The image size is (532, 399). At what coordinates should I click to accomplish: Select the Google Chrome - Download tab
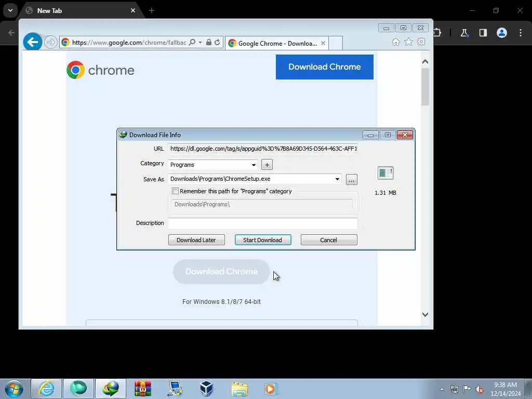pyautogui.click(x=276, y=43)
